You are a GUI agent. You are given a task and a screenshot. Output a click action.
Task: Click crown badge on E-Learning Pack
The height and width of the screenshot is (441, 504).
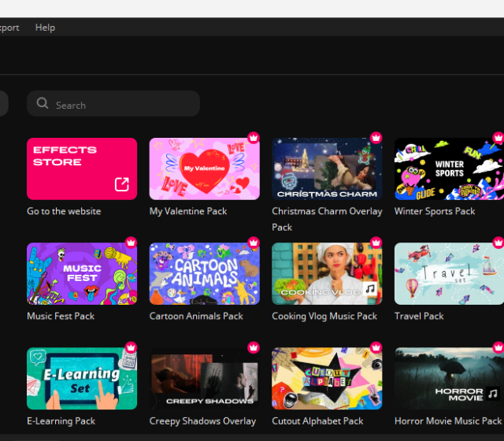131,347
